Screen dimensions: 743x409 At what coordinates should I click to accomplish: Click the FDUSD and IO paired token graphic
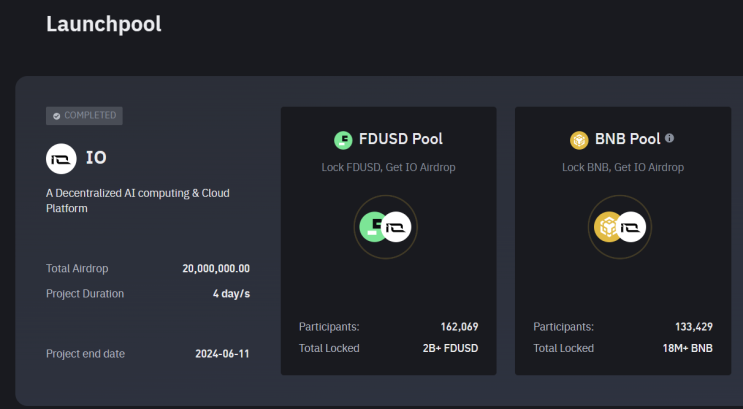point(386,227)
